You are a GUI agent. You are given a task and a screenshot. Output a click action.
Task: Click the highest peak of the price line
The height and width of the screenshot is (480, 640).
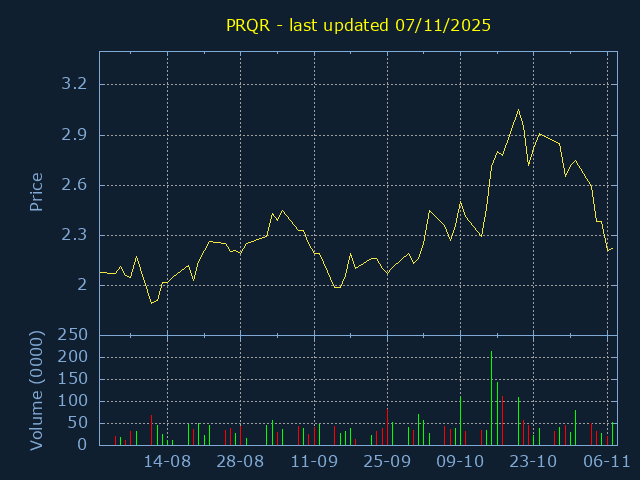click(x=518, y=110)
